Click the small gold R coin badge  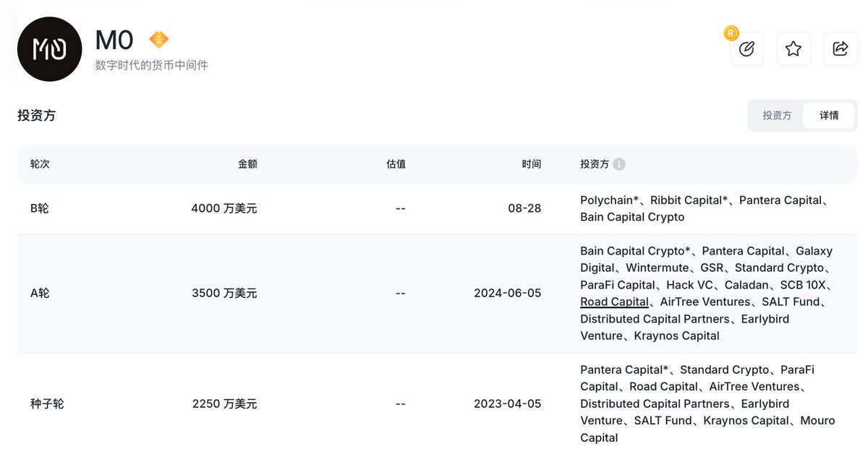(x=731, y=33)
